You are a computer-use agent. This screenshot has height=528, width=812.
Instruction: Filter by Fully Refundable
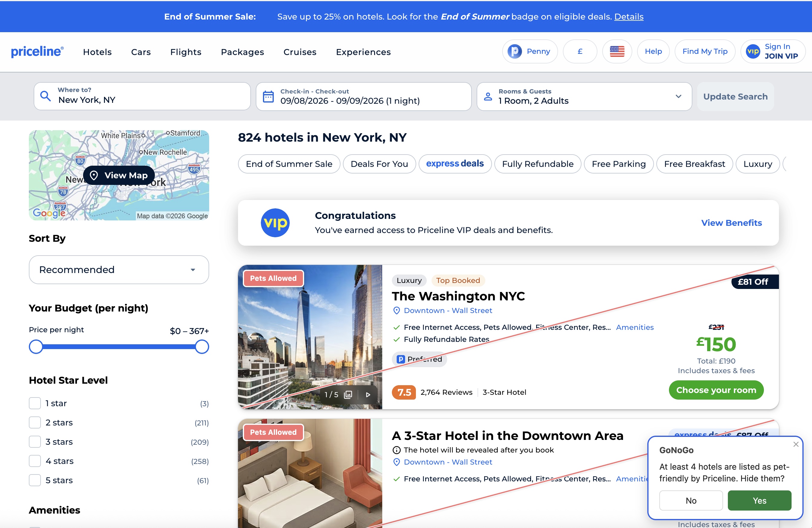[x=538, y=164]
